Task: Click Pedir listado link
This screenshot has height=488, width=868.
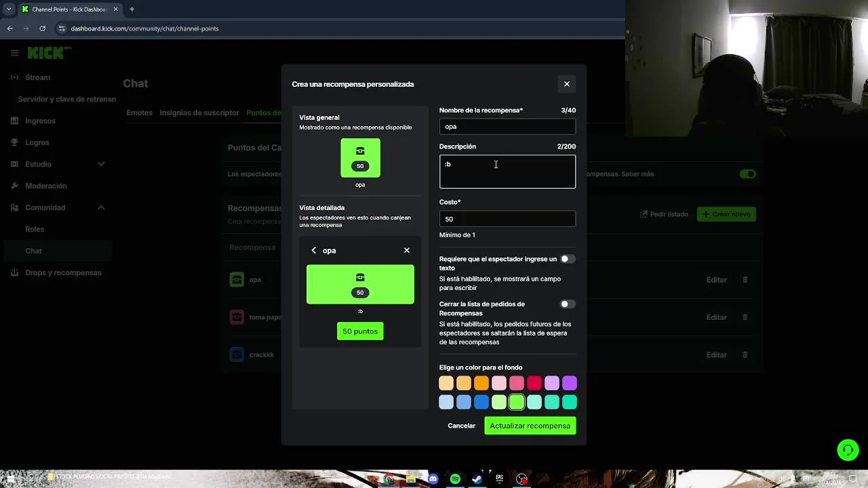Action: tap(664, 214)
